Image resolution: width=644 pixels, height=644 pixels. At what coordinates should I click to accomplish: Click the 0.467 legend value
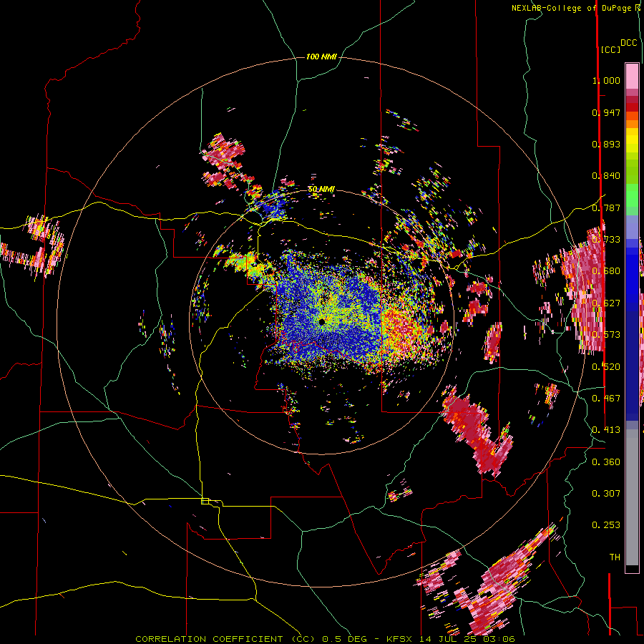pos(606,399)
